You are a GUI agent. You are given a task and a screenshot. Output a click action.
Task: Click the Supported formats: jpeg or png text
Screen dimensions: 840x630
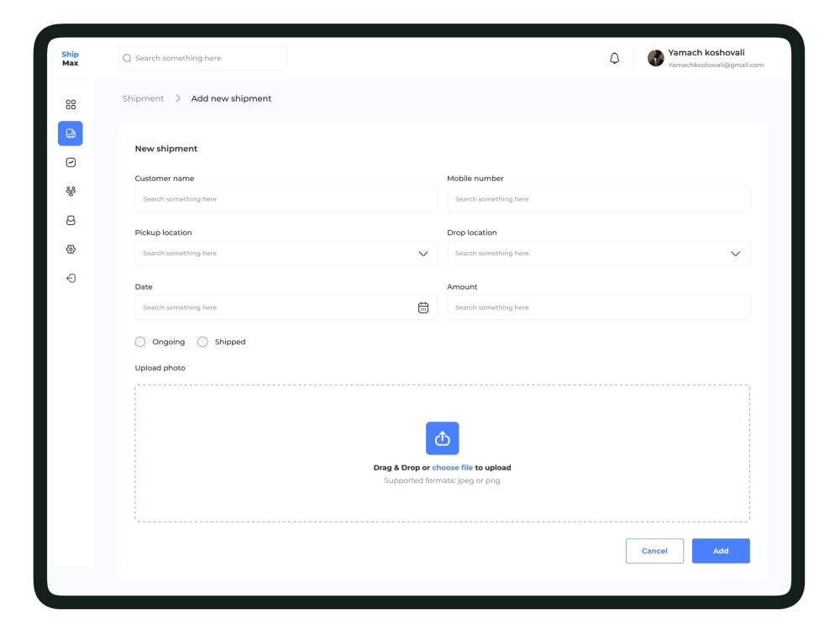(x=442, y=480)
